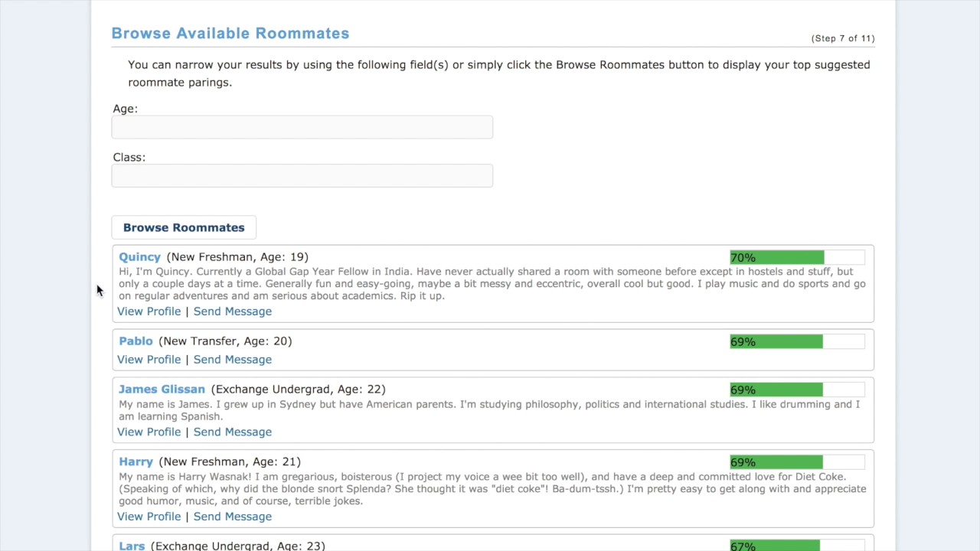The width and height of the screenshot is (980, 551).
Task: Open Pablo's name link
Action: tap(136, 341)
